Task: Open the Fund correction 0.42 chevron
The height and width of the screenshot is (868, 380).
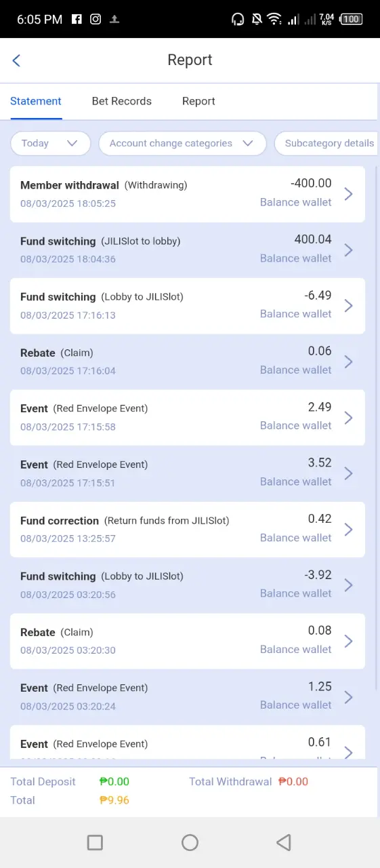Action: 348,530
